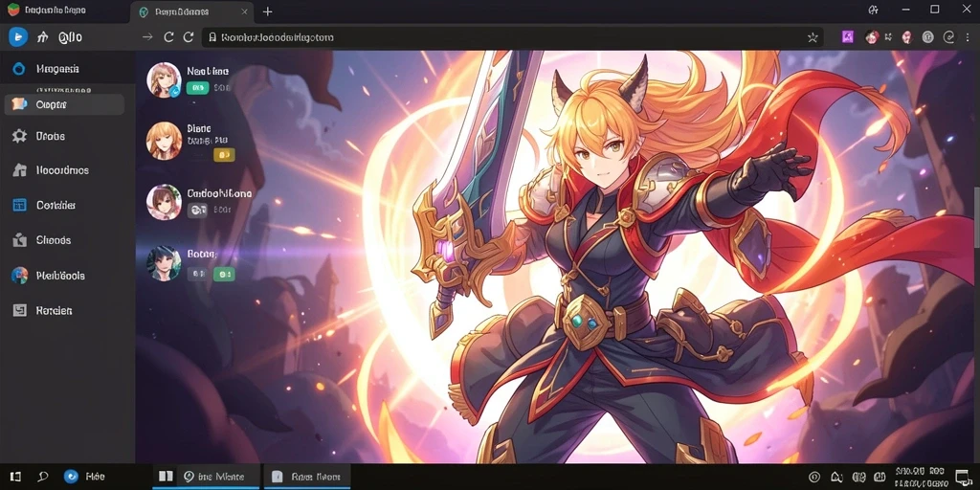Open the swirl icon left of three dots
980x490 pixels.
coord(948,37)
